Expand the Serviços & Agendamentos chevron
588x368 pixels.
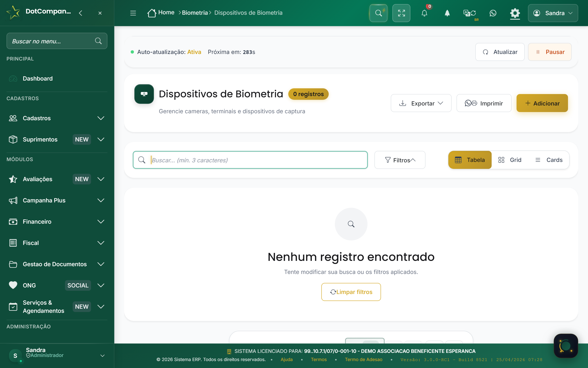(x=101, y=307)
